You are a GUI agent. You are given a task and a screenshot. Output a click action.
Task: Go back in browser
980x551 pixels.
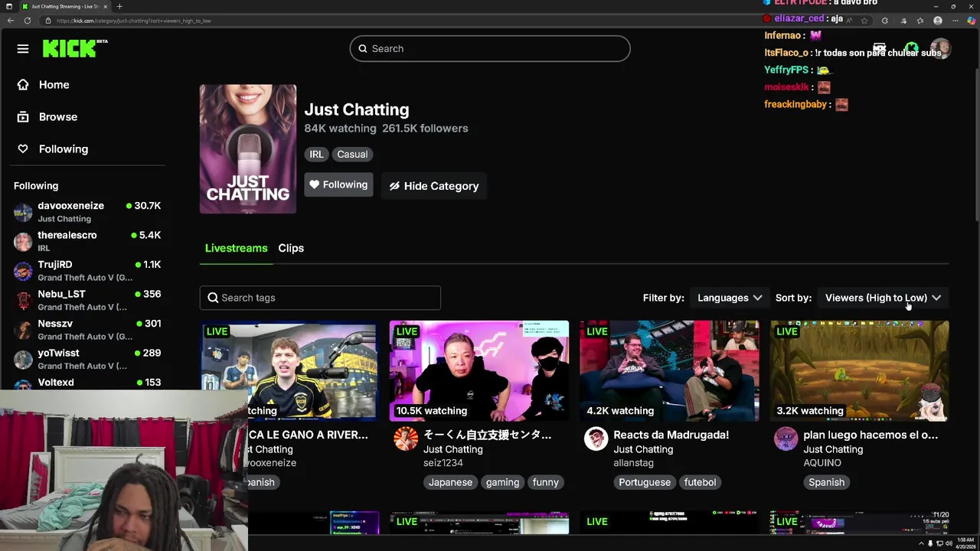10,21
